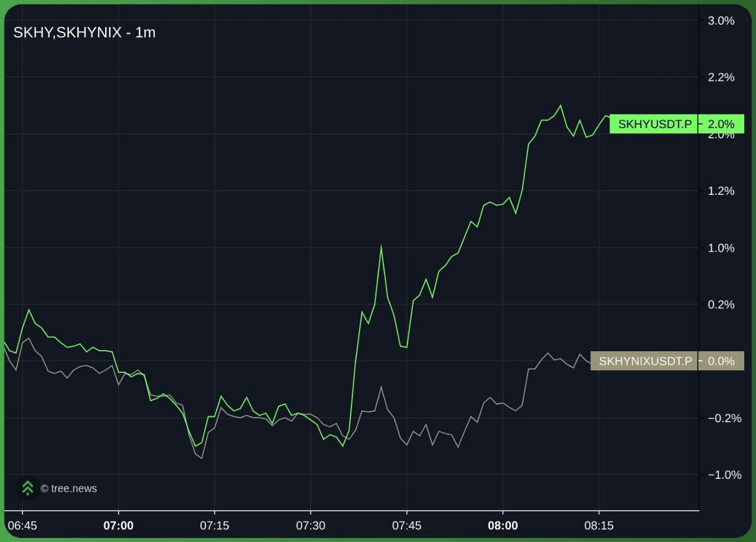
Task: Select the SKHYNIXUSDT.P series label
Action: tap(644, 361)
